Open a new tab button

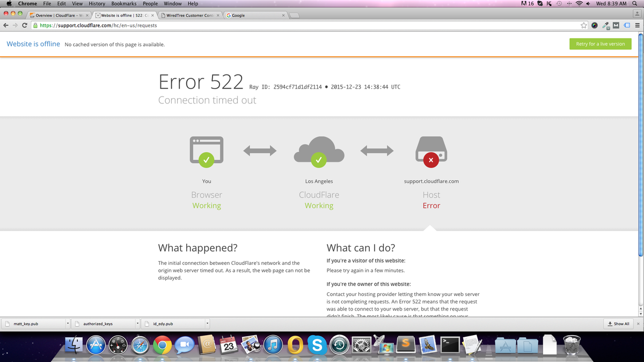[x=294, y=15]
